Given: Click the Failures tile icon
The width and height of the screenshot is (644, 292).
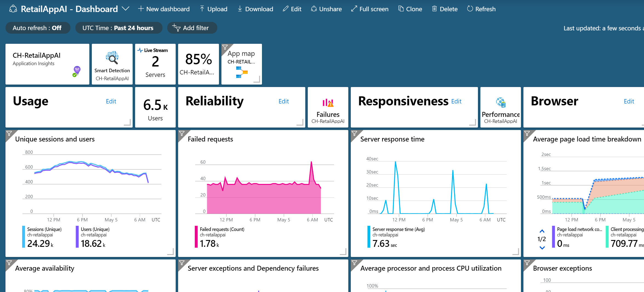Looking at the screenshot, I should pos(328,103).
